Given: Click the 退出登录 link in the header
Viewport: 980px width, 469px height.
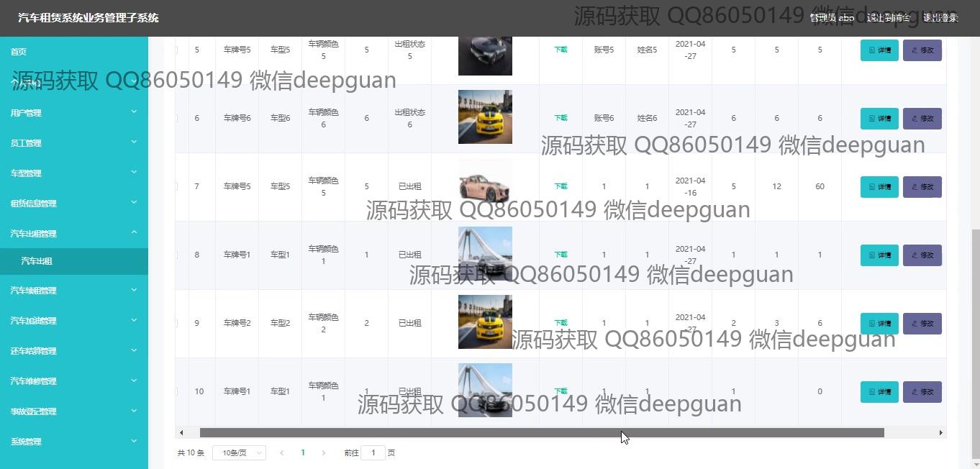Looking at the screenshot, I should click(940, 18).
